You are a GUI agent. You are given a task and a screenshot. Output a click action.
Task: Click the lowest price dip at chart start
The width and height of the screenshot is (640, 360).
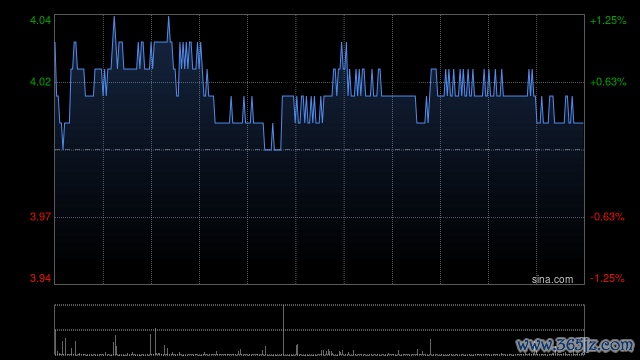coord(63,149)
